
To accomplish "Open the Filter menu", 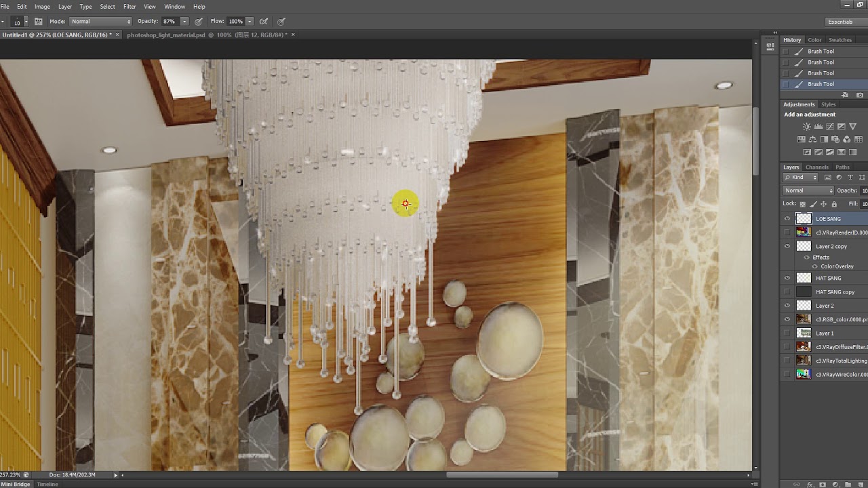I will pyautogui.click(x=130, y=7).
